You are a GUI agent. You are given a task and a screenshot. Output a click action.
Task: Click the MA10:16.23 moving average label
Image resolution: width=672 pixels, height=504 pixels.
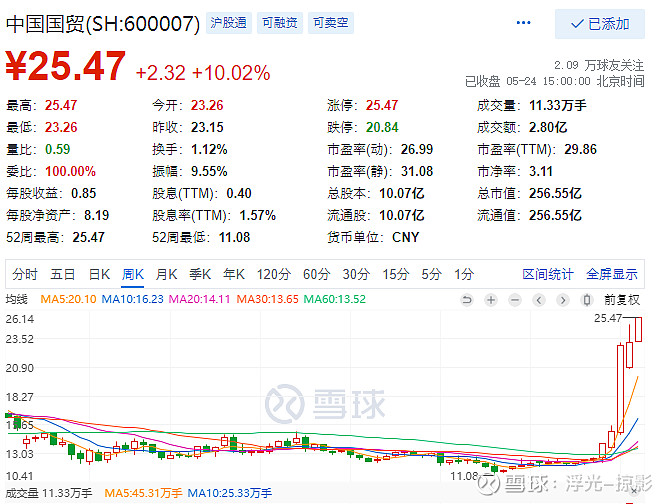click(132, 299)
